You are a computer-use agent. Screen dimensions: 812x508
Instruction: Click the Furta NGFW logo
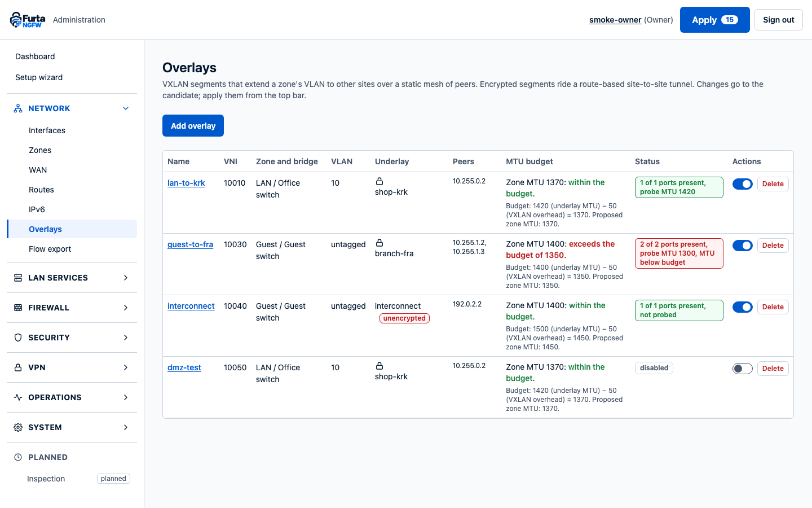coord(28,20)
